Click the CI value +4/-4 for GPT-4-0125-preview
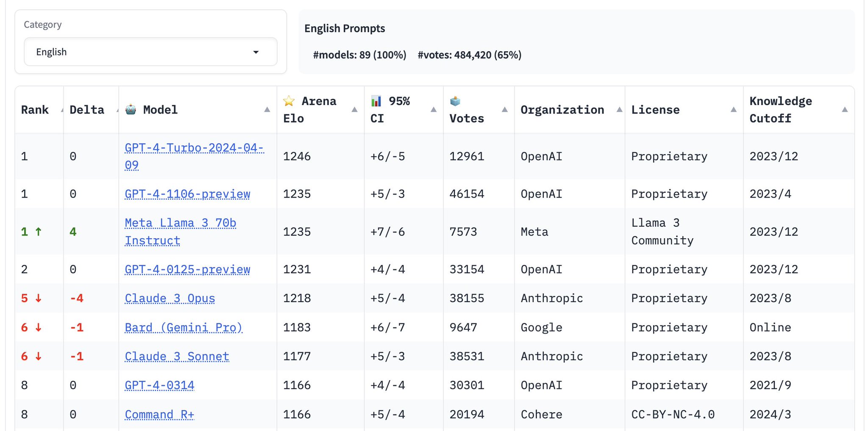Screen dimensions: 868x431 pyautogui.click(x=387, y=270)
